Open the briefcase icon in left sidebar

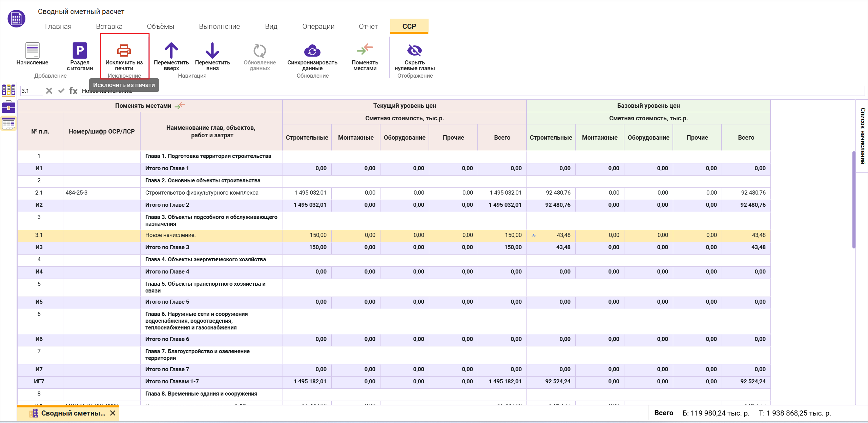coord(8,107)
